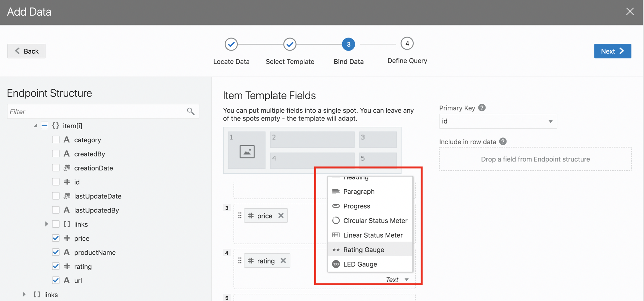Click the drag handle beside price chip
This screenshot has height=301, width=644.
(240, 215)
